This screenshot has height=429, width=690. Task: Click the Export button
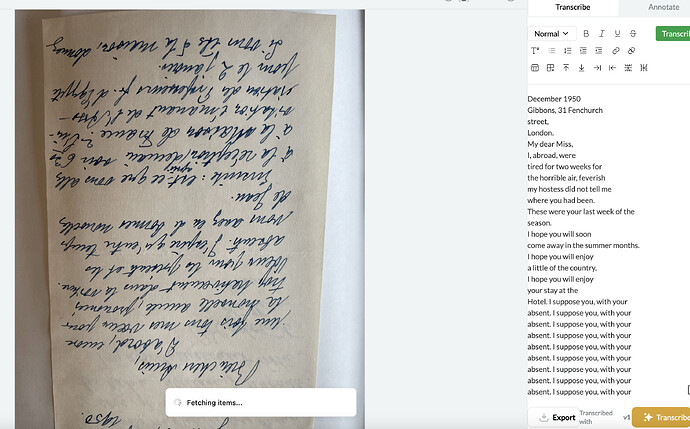pos(558,418)
